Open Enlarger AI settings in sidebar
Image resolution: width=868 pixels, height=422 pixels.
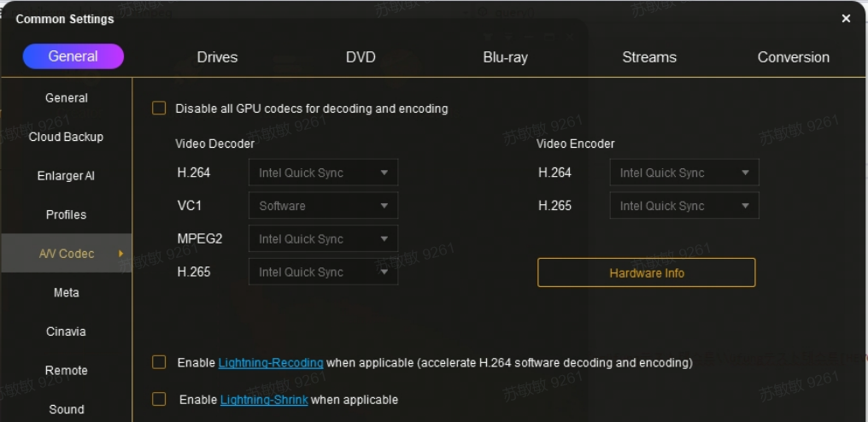pyautogui.click(x=66, y=176)
